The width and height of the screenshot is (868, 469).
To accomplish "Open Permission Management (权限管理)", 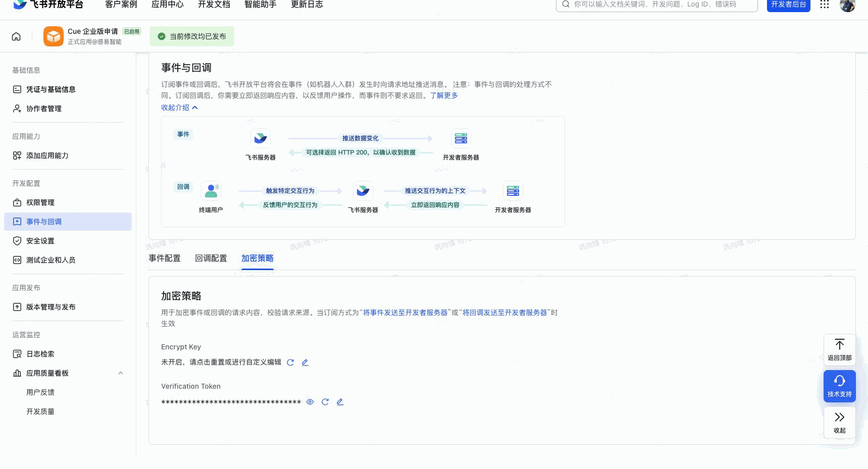I will coord(68,202).
